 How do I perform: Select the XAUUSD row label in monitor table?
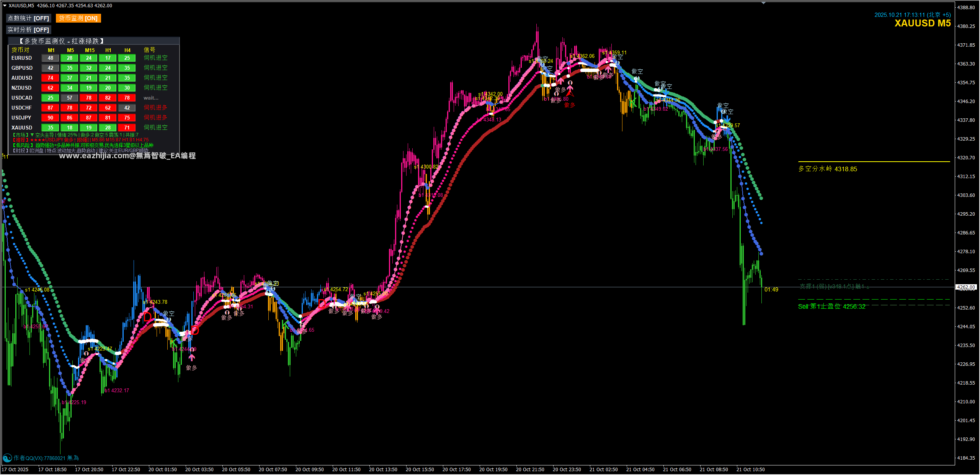(x=22, y=128)
